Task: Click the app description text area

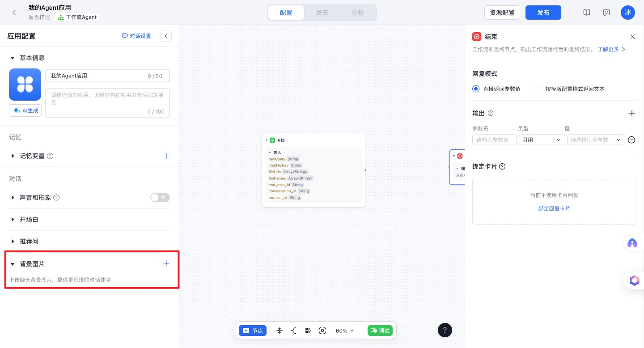Action: (108, 103)
